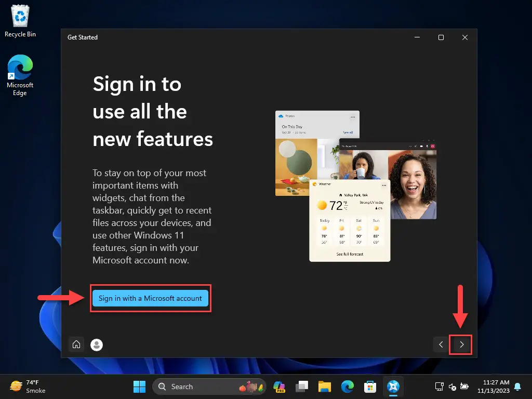532x399 pixels.
Task: Open File Explorer from the taskbar
Action: [x=324, y=387]
